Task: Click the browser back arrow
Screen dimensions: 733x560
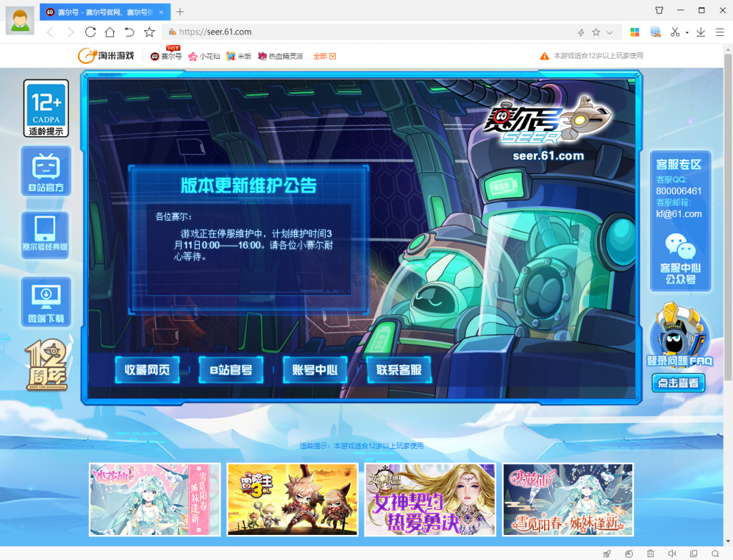Action: pyautogui.click(x=51, y=32)
